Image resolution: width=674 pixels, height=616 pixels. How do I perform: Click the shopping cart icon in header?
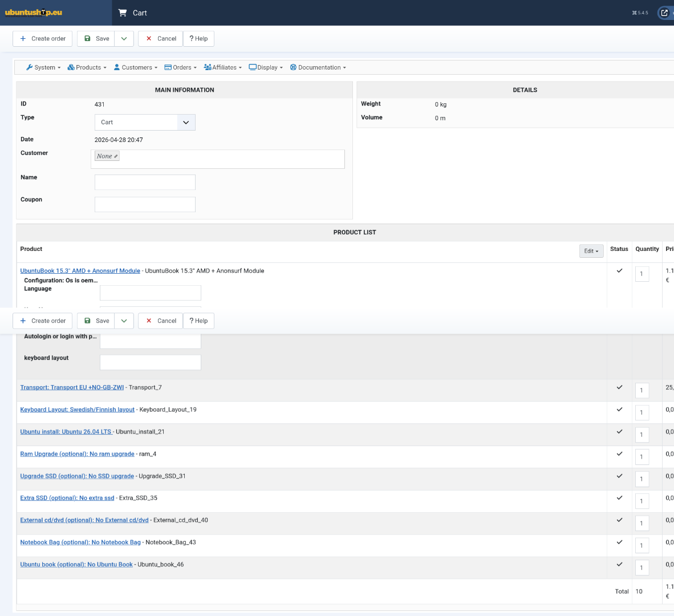123,13
